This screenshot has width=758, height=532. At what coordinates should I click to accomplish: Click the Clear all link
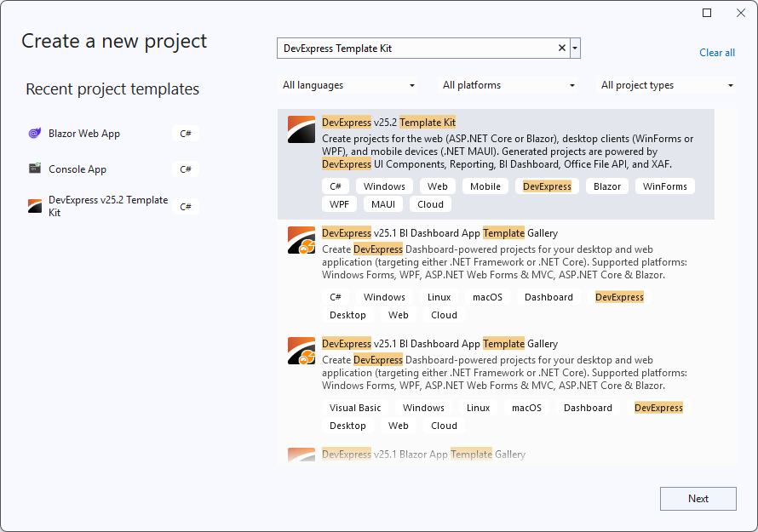716,53
